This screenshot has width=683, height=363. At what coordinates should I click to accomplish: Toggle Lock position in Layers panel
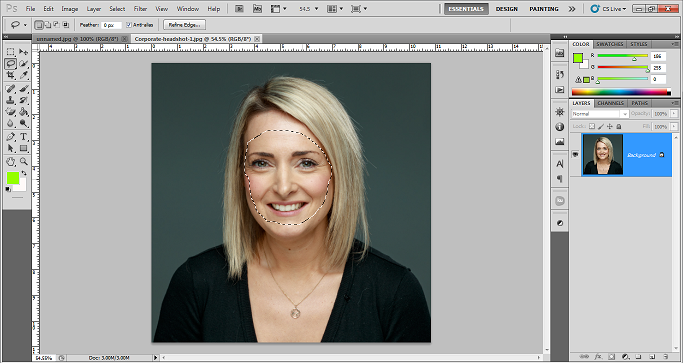point(610,126)
